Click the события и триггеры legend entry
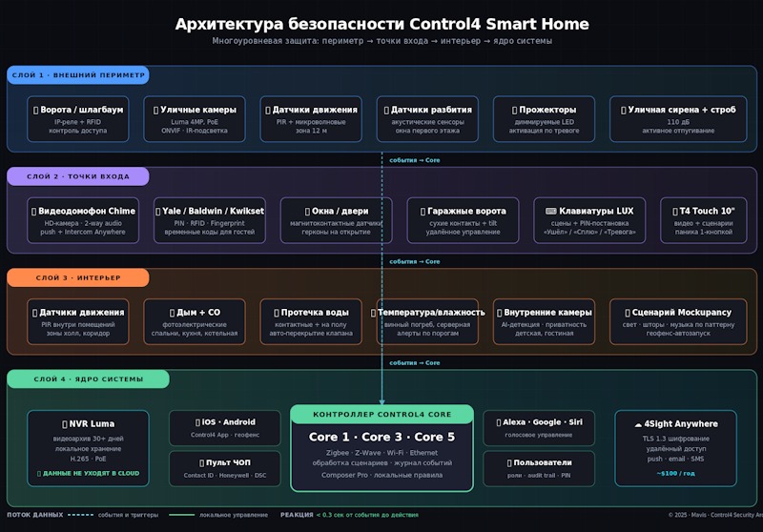The height and width of the screenshot is (532, 763). [128, 515]
